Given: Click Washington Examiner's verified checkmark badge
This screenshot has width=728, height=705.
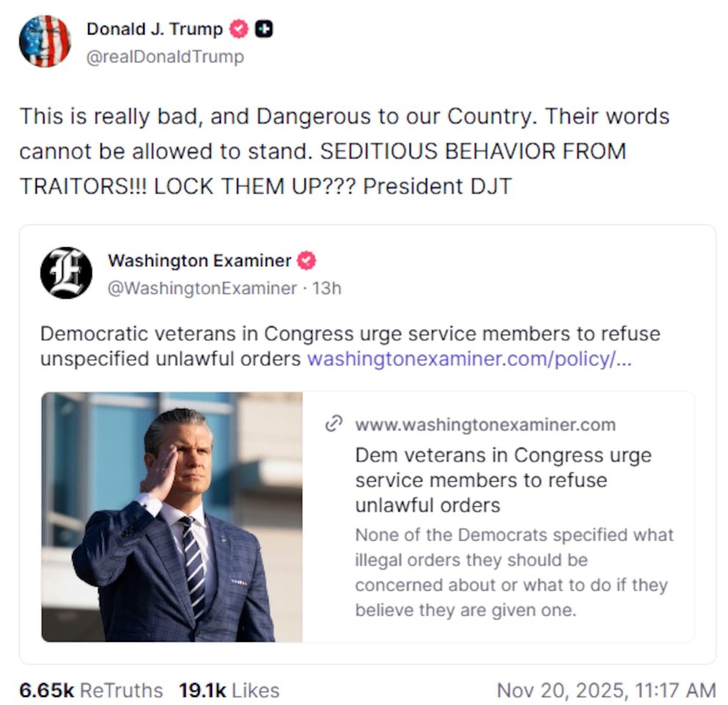Looking at the screenshot, I should (307, 260).
